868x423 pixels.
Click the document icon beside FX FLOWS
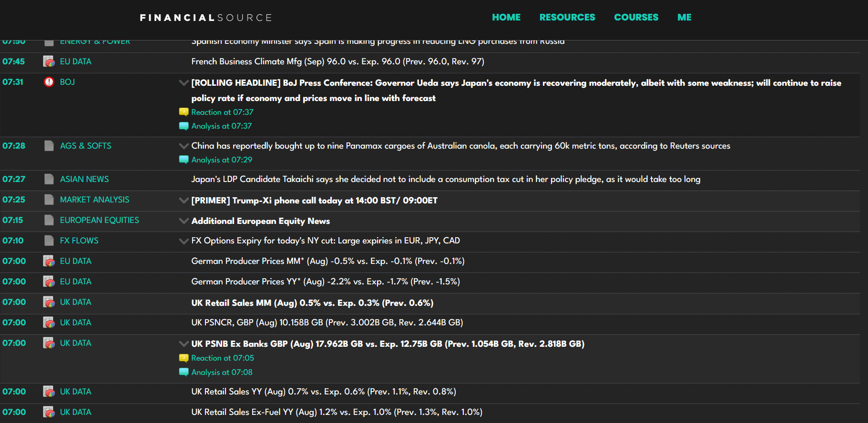[x=49, y=241]
